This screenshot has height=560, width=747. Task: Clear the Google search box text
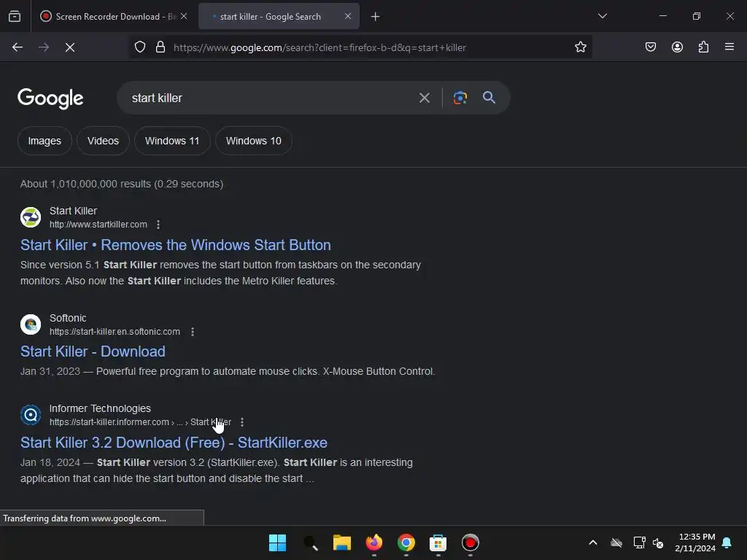coord(424,98)
